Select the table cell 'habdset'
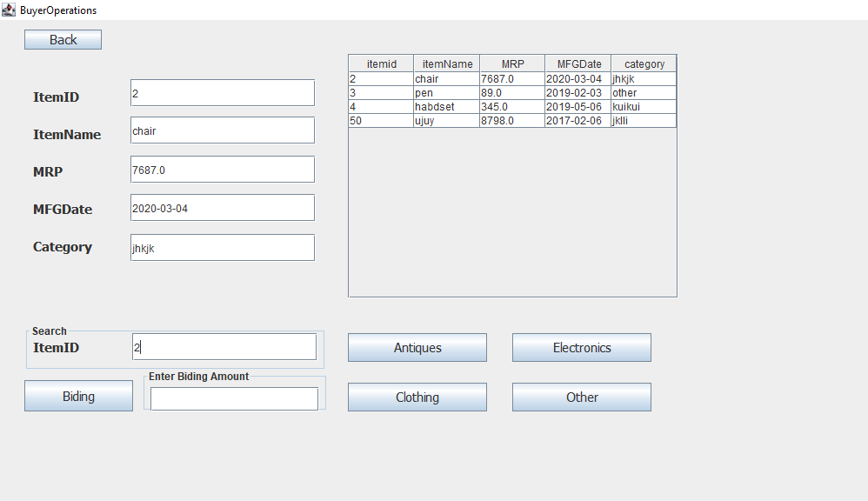Image resolution: width=868 pixels, height=501 pixels. coord(447,107)
